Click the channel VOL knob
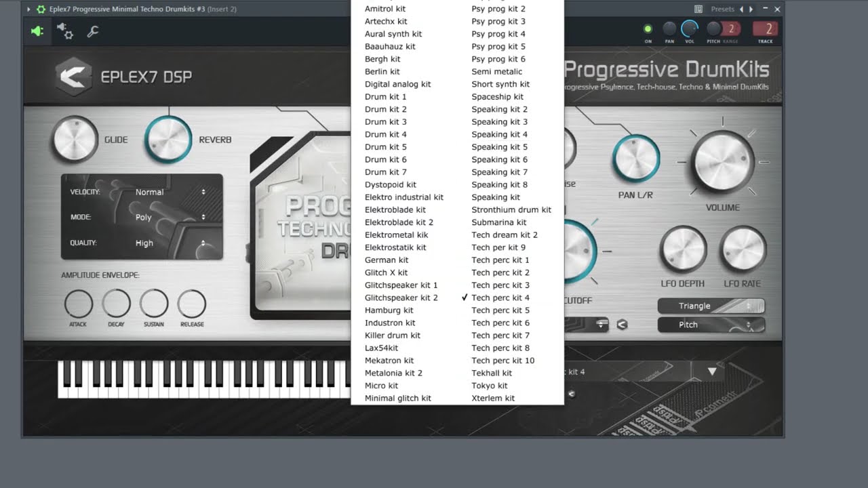868x488 pixels. click(x=690, y=28)
